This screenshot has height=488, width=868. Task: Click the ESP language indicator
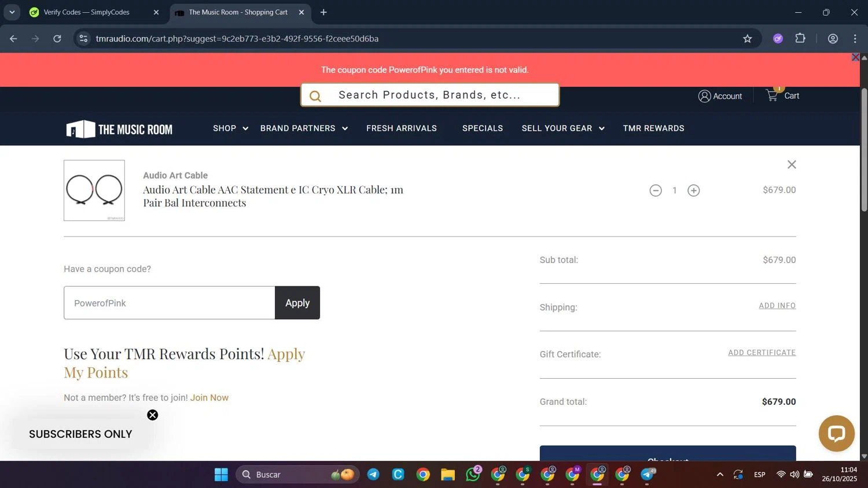[760, 475]
